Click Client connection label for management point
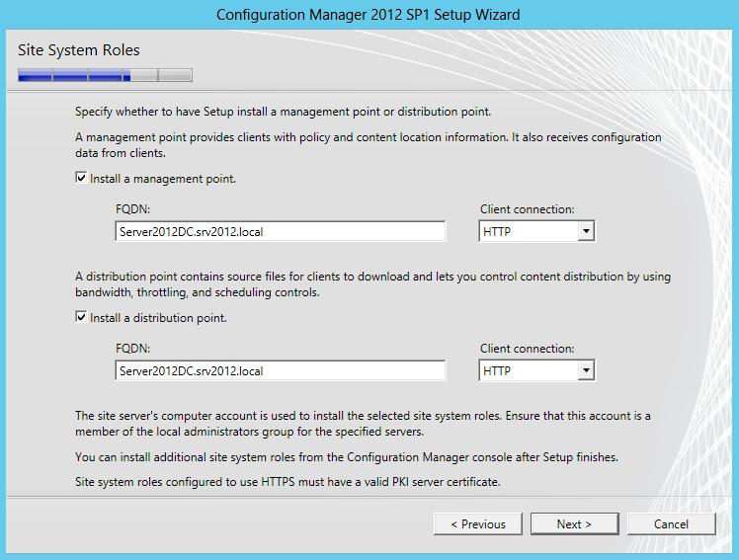Image resolution: width=739 pixels, height=560 pixels. [528, 209]
